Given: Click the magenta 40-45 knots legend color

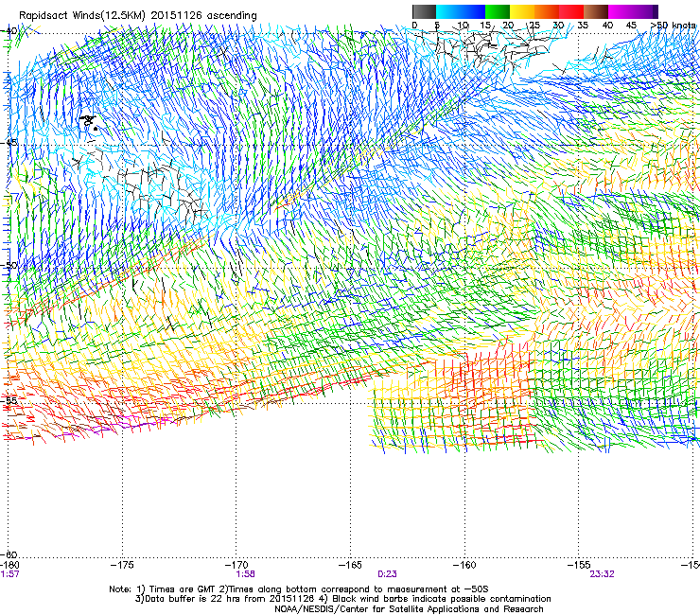Looking at the screenshot, I should 621,11.
